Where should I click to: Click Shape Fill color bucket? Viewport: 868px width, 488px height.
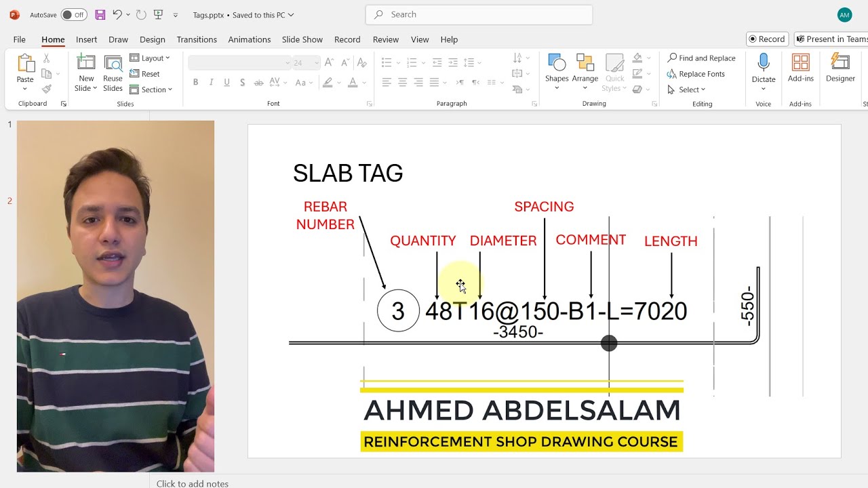(x=637, y=58)
